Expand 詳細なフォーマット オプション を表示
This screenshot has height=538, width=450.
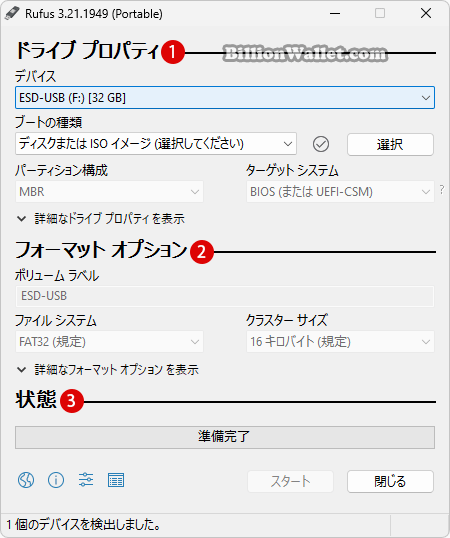pos(108,370)
